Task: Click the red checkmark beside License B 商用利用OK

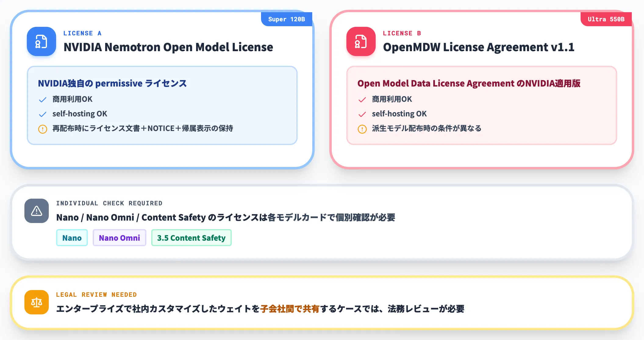Action: (x=362, y=100)
